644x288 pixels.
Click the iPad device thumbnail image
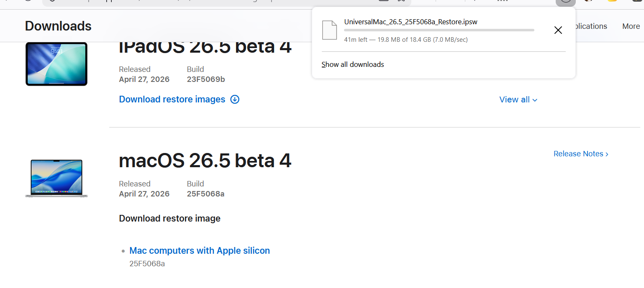pyautogui.click(x=56, y=64)
